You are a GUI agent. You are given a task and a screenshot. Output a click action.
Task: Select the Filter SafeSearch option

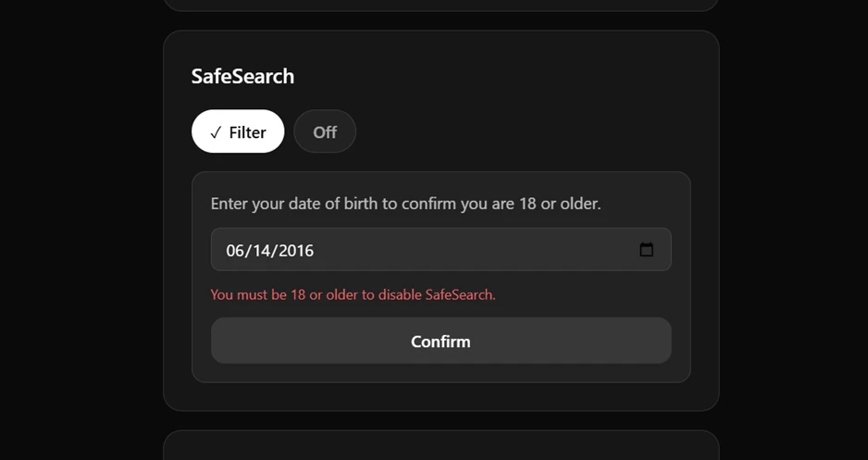pos(238,131)
